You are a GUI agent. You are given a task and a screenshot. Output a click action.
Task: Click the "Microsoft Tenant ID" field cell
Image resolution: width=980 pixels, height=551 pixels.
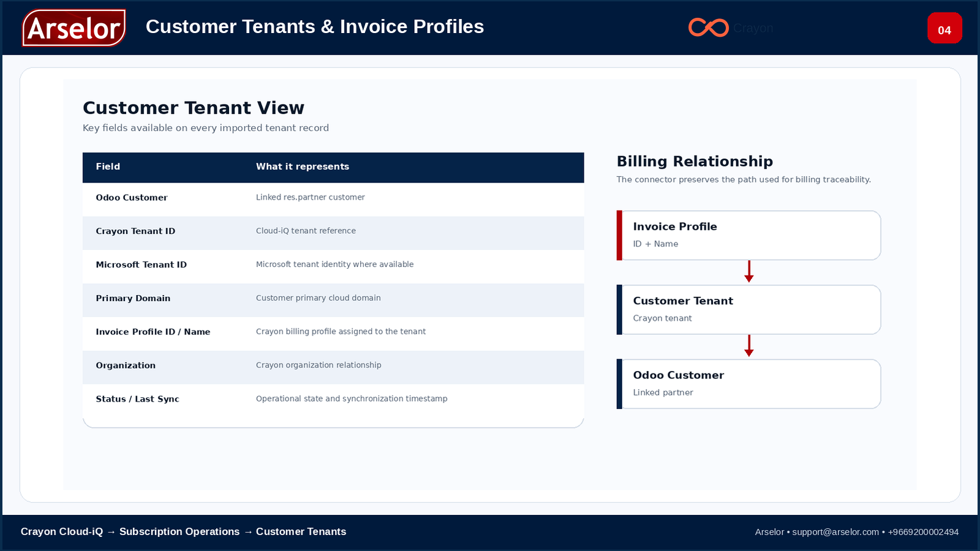[x=141, y=265]
